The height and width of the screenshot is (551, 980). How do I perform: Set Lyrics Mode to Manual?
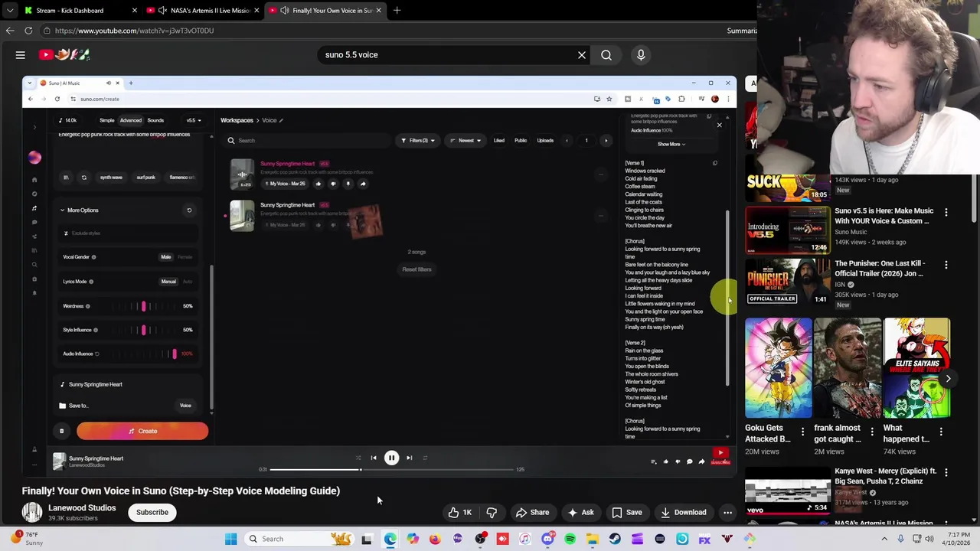tap(168, 282)
